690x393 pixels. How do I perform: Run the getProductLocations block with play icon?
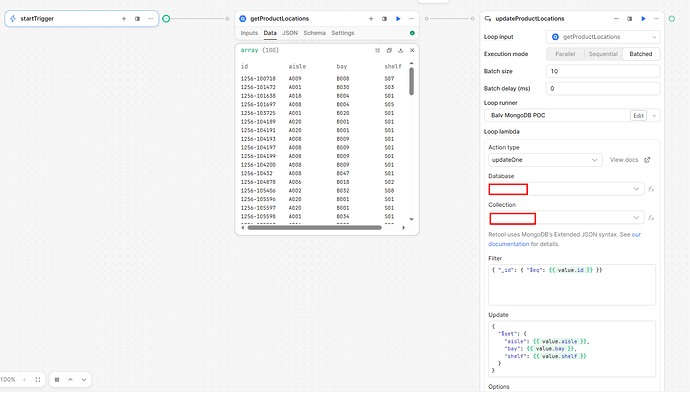(398, 18)
